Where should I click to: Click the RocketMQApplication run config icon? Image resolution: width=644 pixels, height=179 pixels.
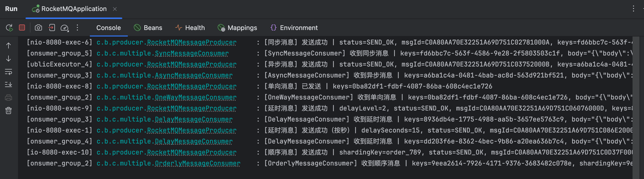35,9
